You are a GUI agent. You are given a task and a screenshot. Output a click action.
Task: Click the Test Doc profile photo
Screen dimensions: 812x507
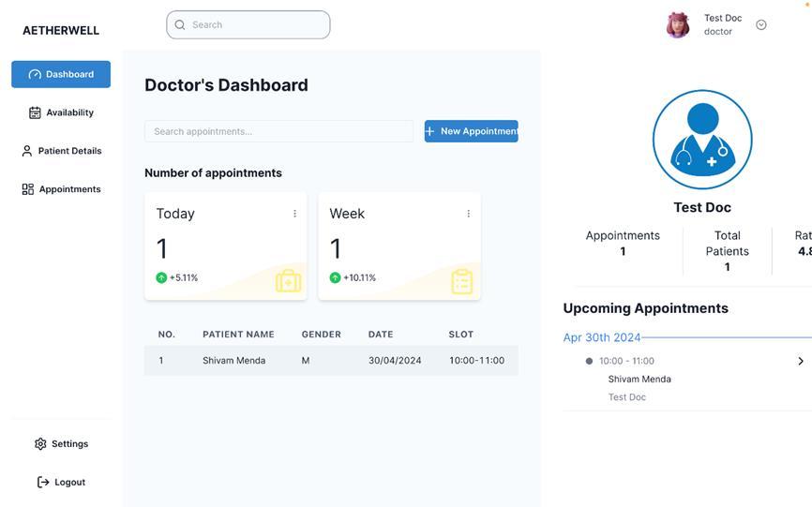(678, 25)
